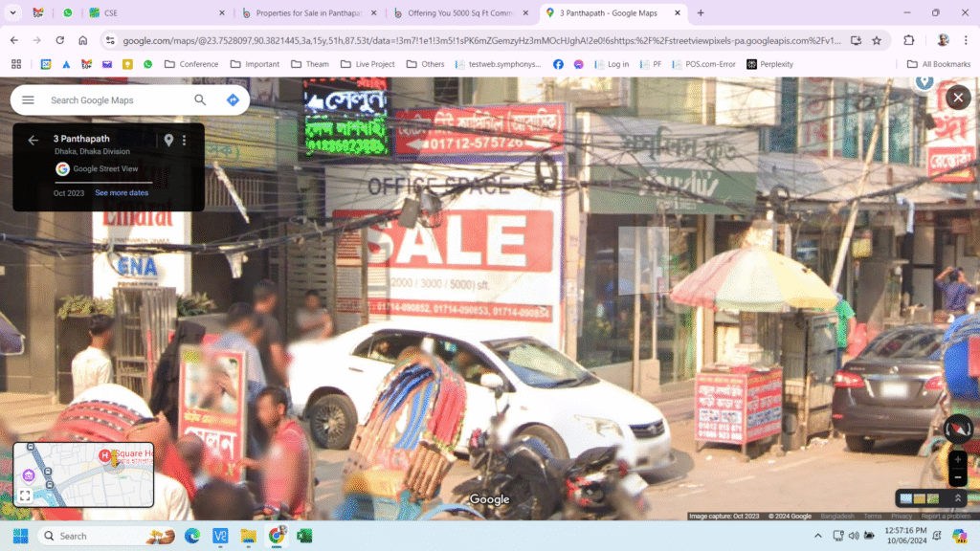The height and width of the screenshot is (551, 980).
Task: Switch to the pinned WhatsApp tab
Action: 68,12
